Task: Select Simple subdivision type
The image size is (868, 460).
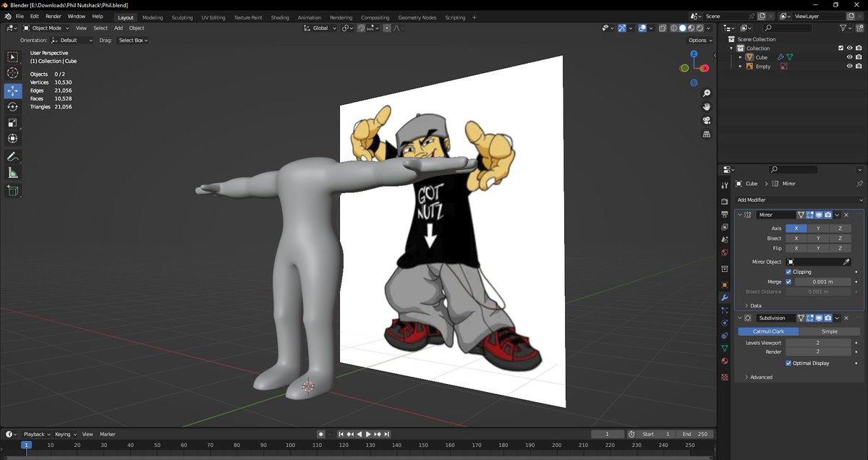Action: coord(829,331)
